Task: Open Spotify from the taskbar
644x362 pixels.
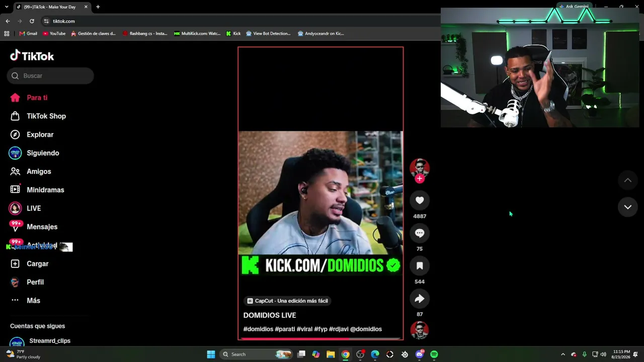Action: 434,354
